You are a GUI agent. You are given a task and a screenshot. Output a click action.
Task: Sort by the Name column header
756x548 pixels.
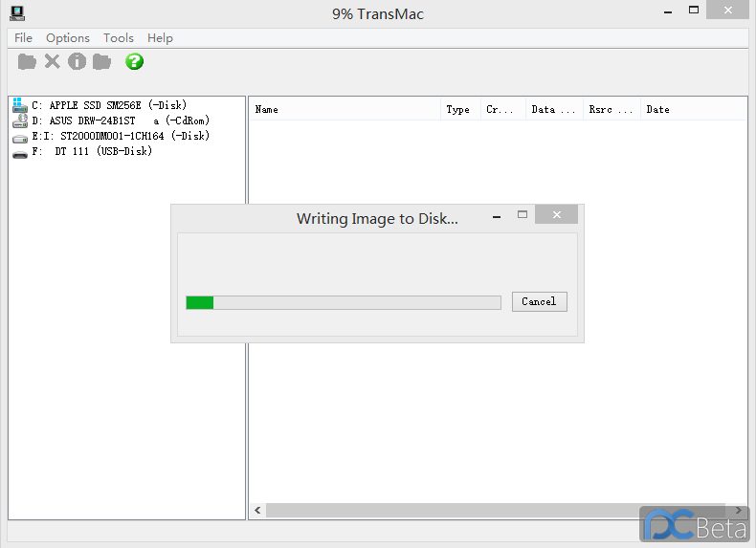coord(345,109)
